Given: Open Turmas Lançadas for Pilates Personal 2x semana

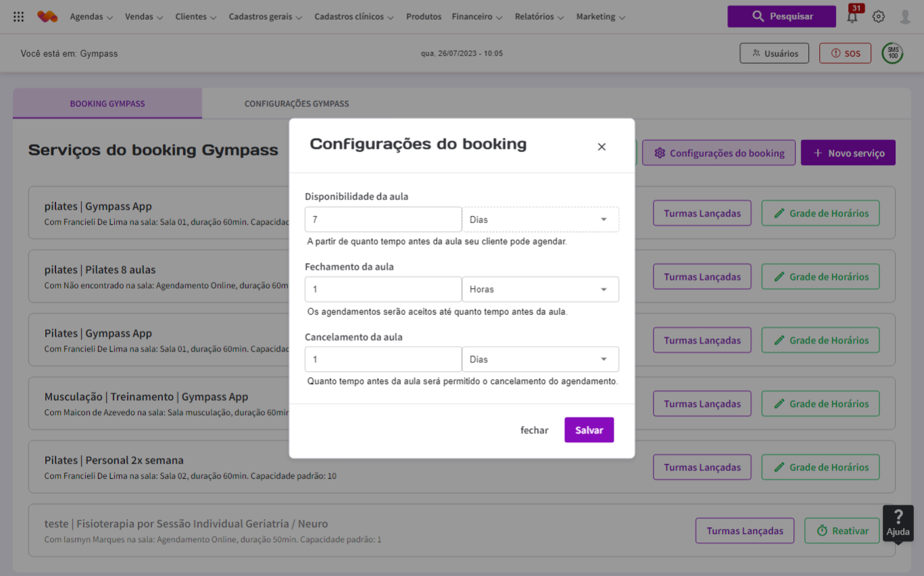Looking at the screenshot, I should click(x=702, y=467).
